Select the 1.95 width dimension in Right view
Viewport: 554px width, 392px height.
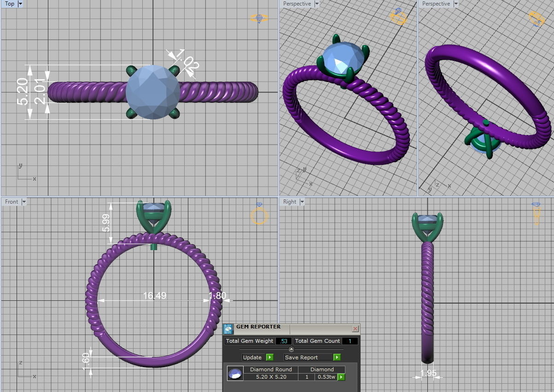[428, 373]
